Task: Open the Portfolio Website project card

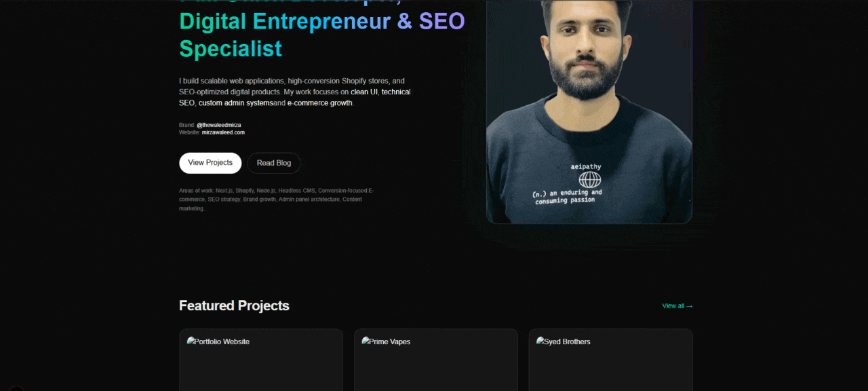Action: click(261, 360)
